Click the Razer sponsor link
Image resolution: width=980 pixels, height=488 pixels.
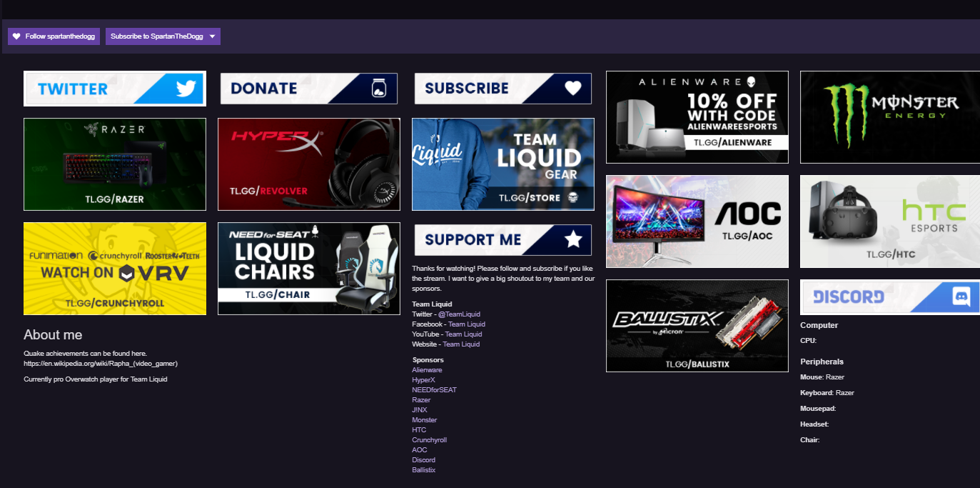coord(421,400)
